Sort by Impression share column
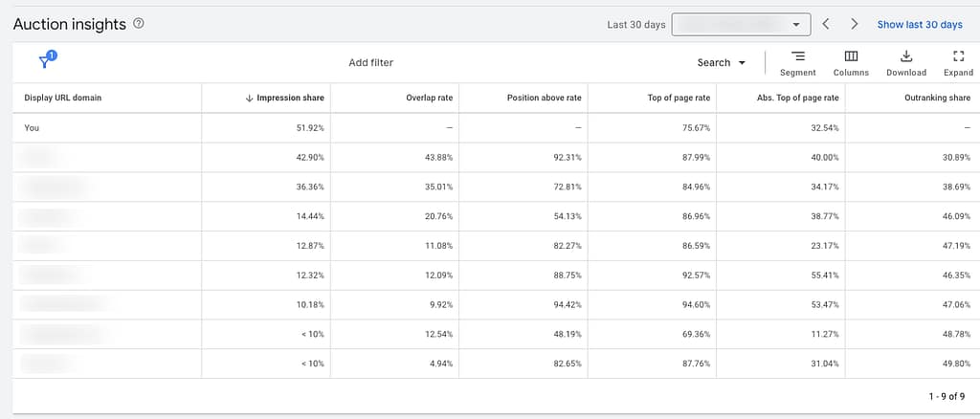 [x=290, y=98]
